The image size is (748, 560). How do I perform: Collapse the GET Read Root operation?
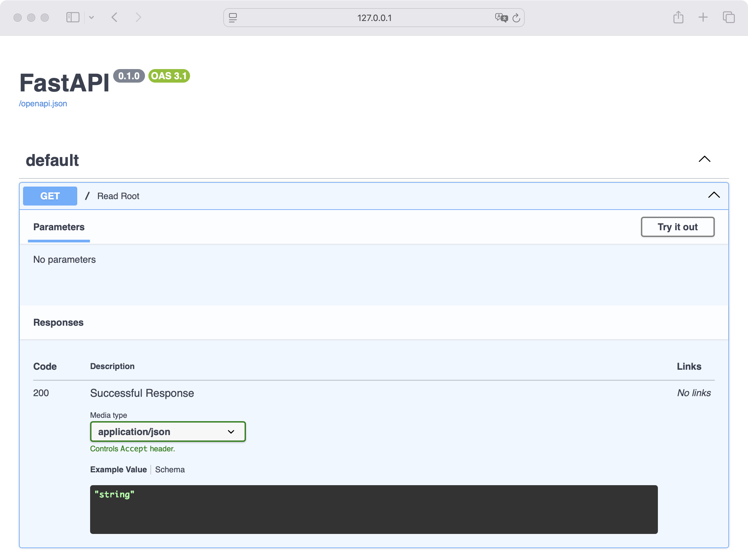[x=714, y=195]
